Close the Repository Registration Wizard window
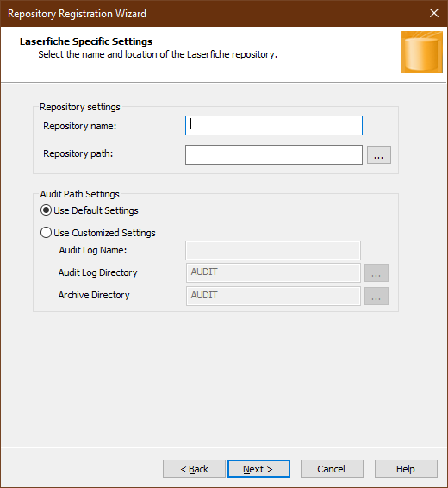The image size is (448, 488). coord(434,13)
